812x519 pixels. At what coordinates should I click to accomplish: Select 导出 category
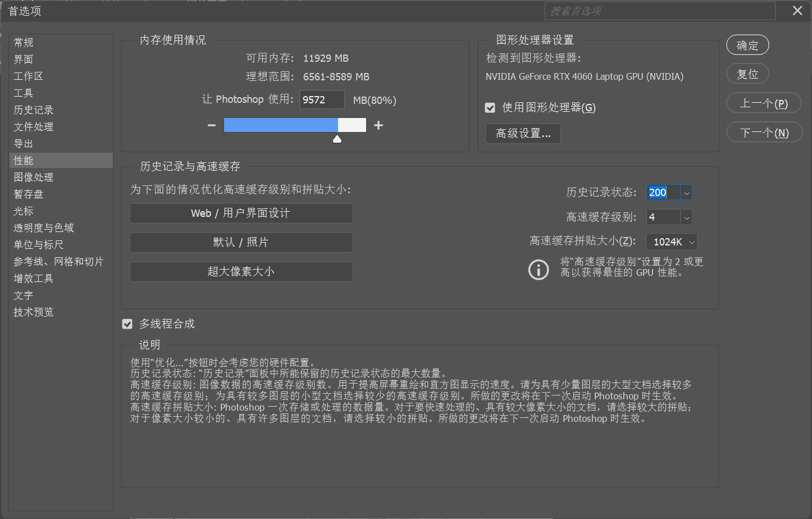(x=61, y=144)
